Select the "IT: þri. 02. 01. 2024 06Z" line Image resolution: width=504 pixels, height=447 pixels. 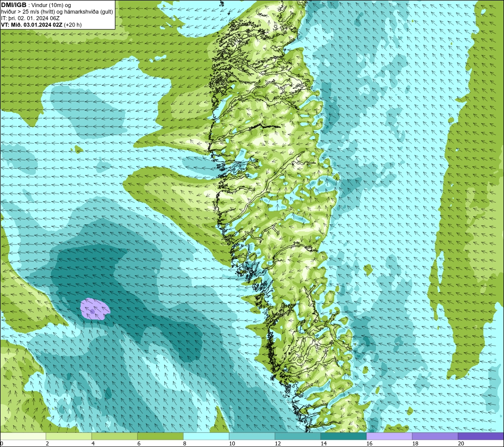click(x=30, y=18)
